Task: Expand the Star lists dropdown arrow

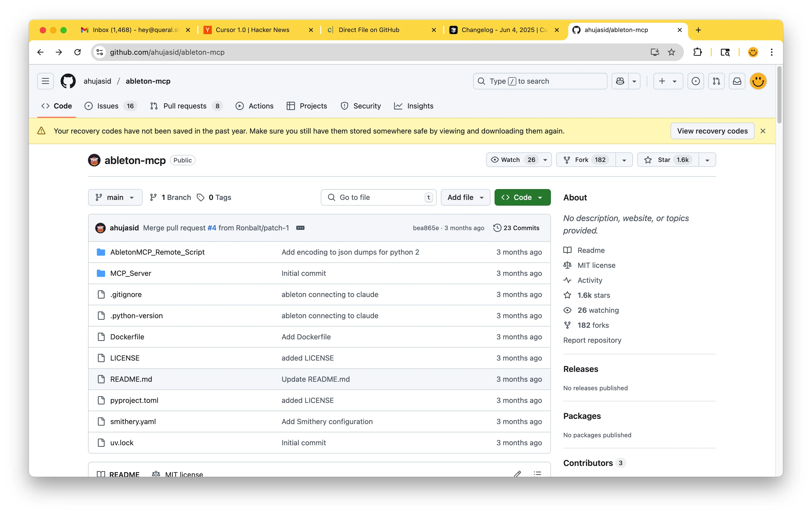Action: 707,160
